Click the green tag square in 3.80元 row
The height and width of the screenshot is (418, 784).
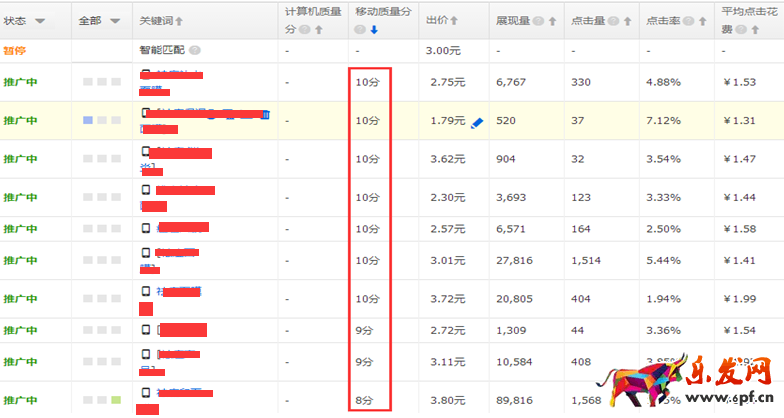(x=116, y=400)
